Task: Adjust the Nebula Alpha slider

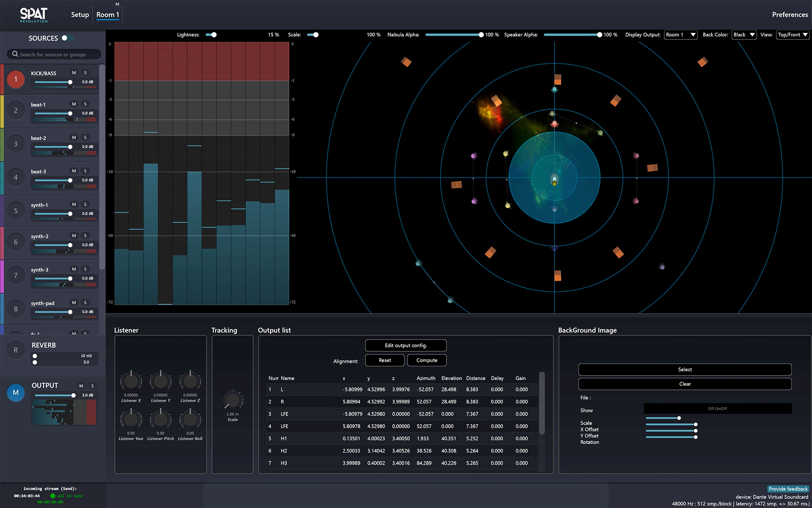Action: 454,35
